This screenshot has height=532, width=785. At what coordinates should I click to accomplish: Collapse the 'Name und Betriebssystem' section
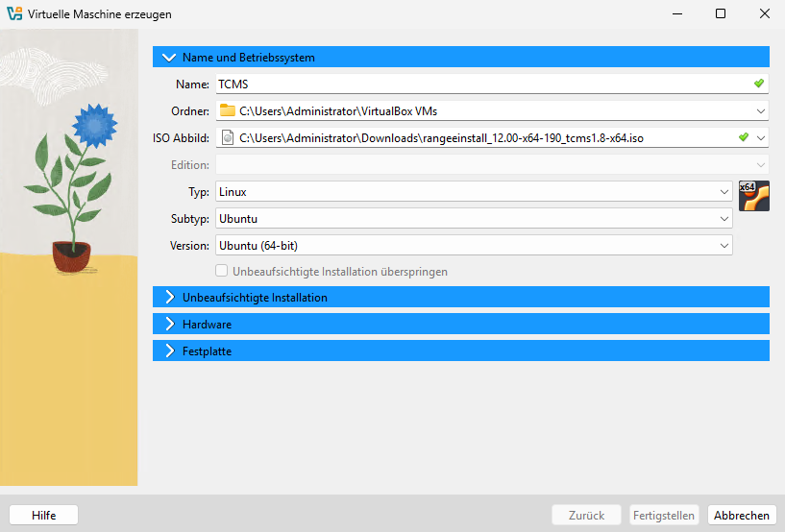pos(170,58)
